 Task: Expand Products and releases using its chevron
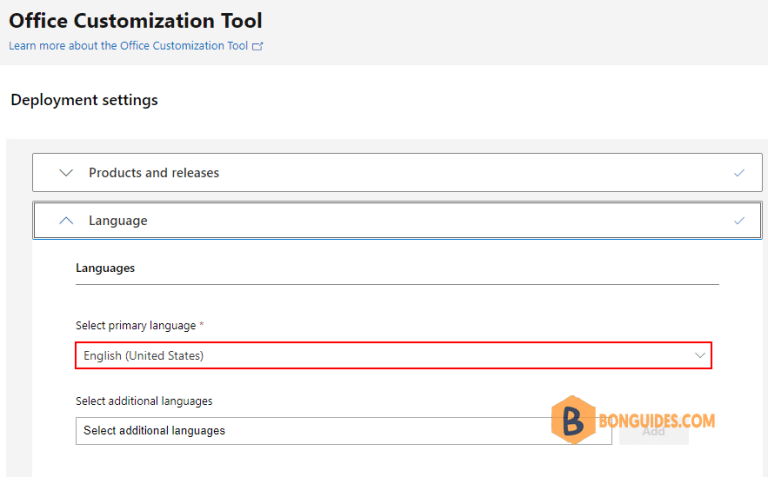click(66, 173)
